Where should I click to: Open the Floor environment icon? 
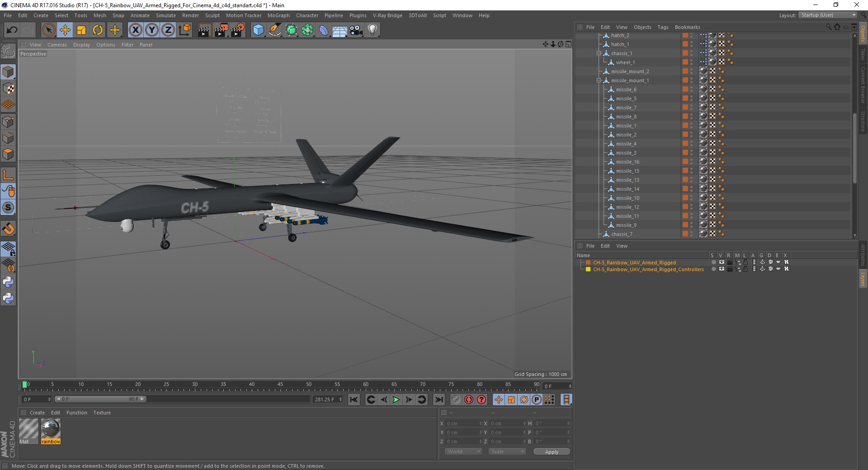340,30
